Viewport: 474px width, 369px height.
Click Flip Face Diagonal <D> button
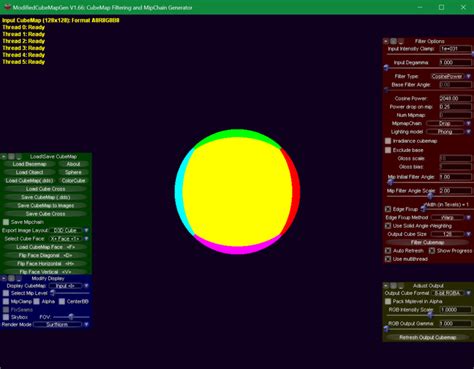point(46,255)
